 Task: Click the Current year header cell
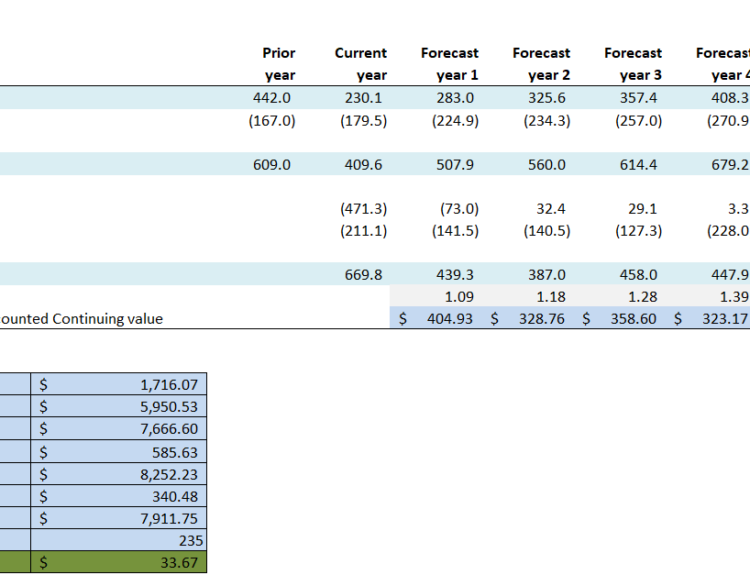360,64
